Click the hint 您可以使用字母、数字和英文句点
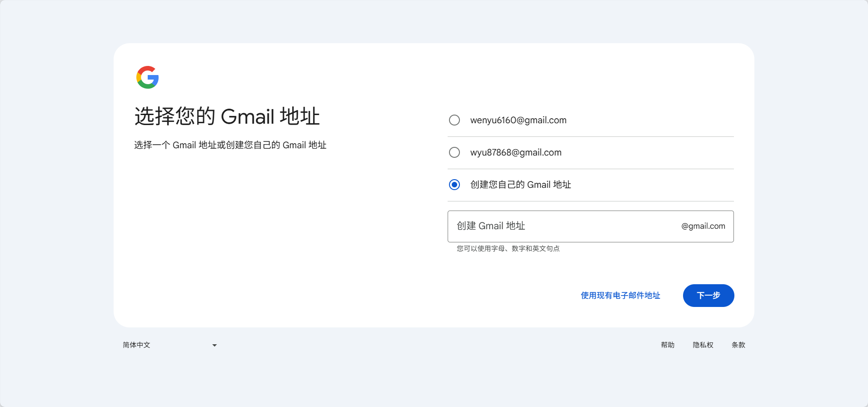 508,249
